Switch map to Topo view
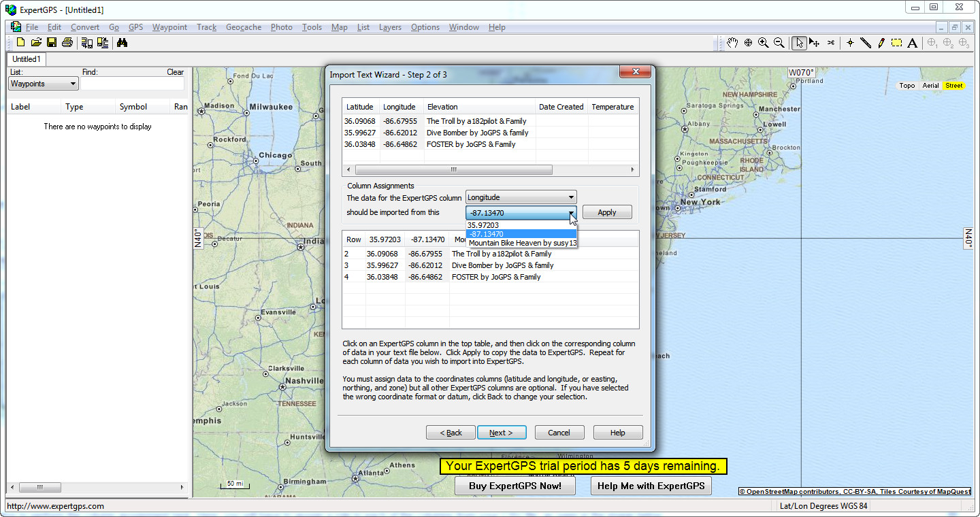Image resolution: width=980 pixels, height=517 pixels. pos(907,86)
